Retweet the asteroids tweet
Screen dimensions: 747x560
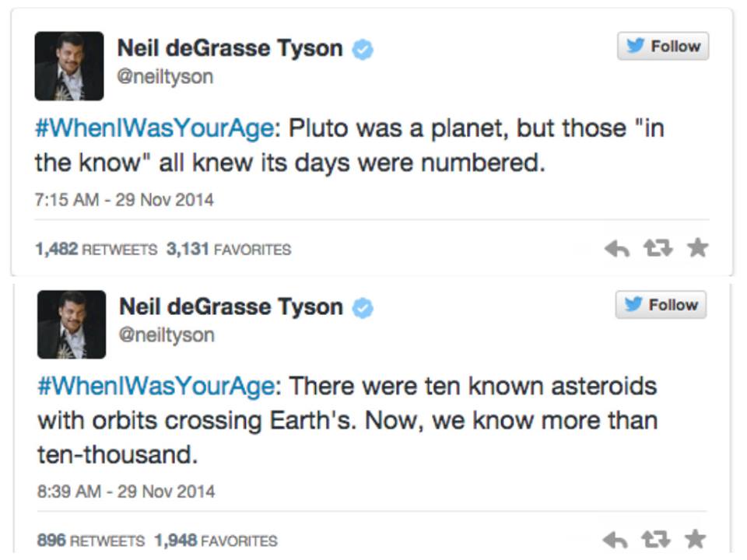(x=656, y=540)
